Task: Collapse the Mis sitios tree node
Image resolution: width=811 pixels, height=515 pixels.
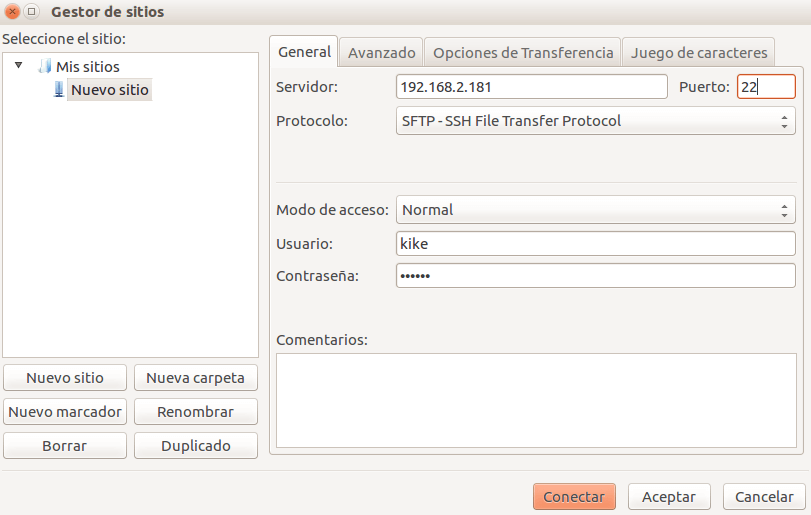Action: [x=19, y=66]
